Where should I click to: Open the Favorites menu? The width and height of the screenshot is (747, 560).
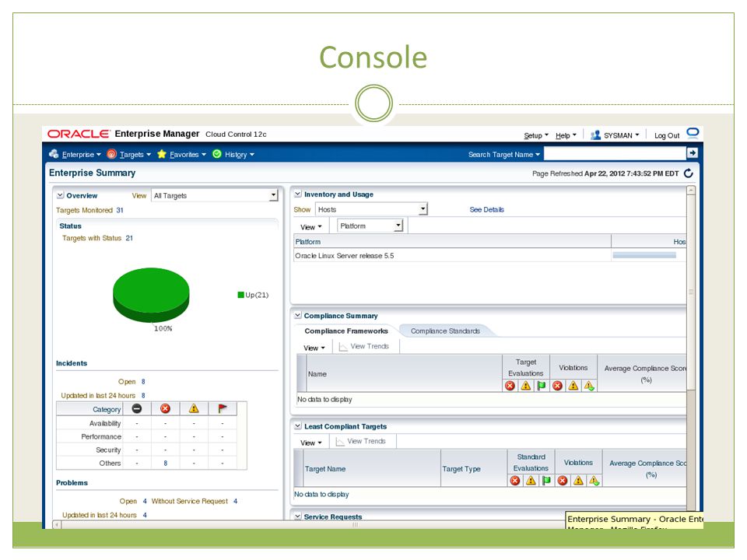tap(188, 155)
